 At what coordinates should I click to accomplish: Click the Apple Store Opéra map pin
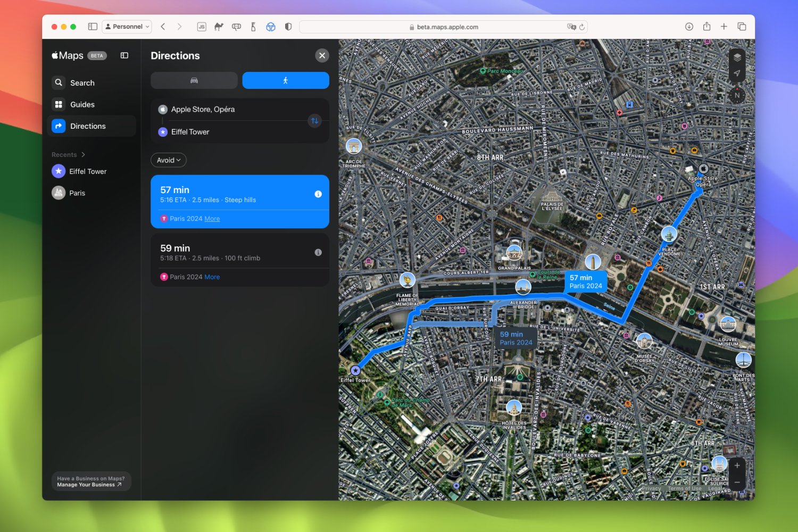pos(703,169)
